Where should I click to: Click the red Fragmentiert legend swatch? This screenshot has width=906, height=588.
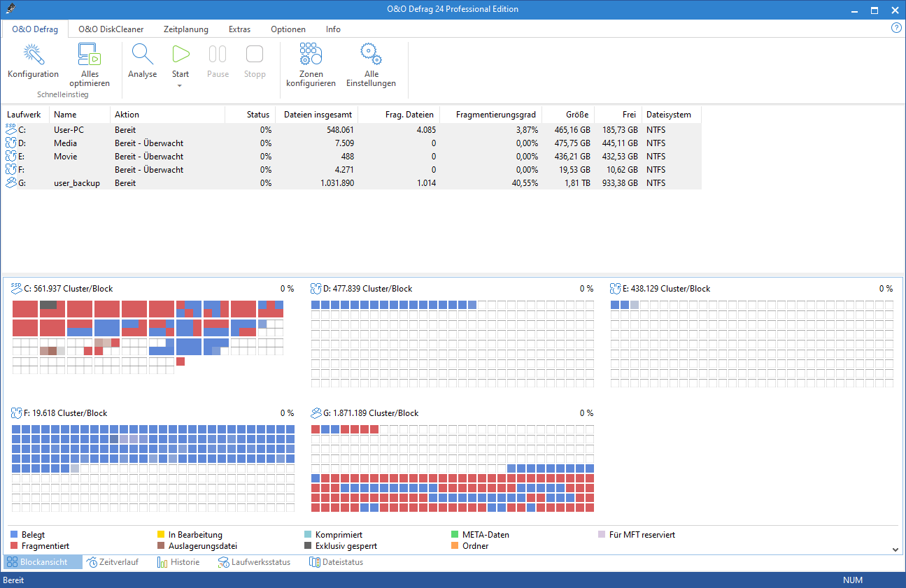pyautogui.click(x=14, y=546)
